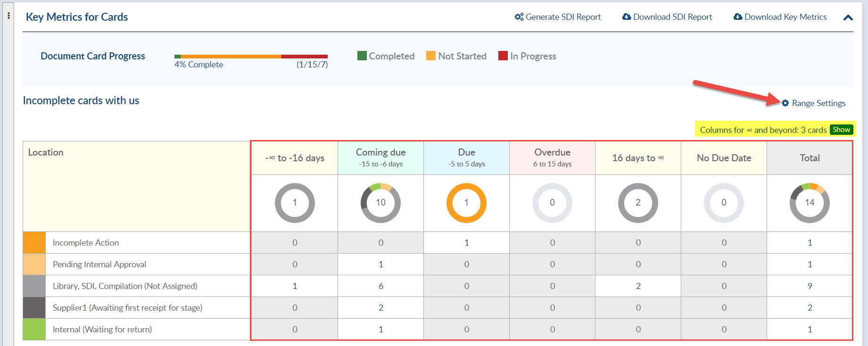Open Incomplete Action count under Due
The image size is (868, 346).
[466, 243]
